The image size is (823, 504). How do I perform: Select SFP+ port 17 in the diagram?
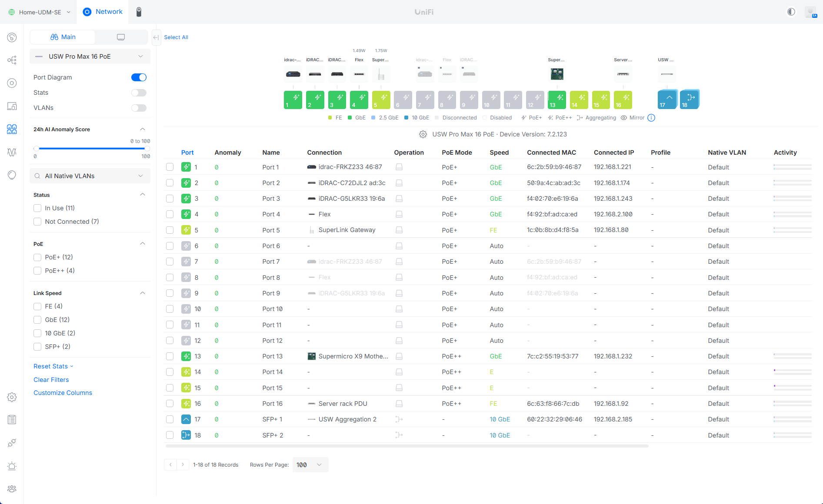[x=666, y=100]
